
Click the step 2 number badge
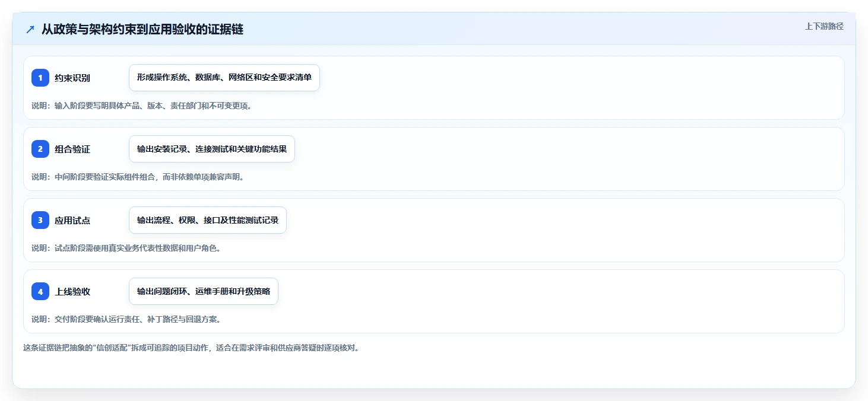[40, 149]
